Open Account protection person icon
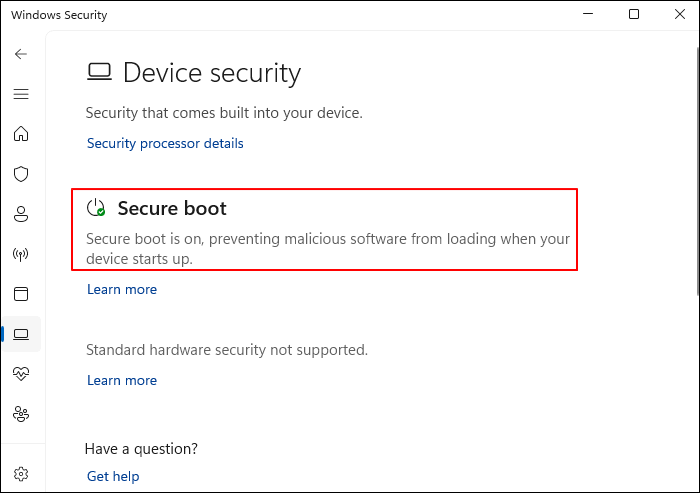 (x=21, y=214)
